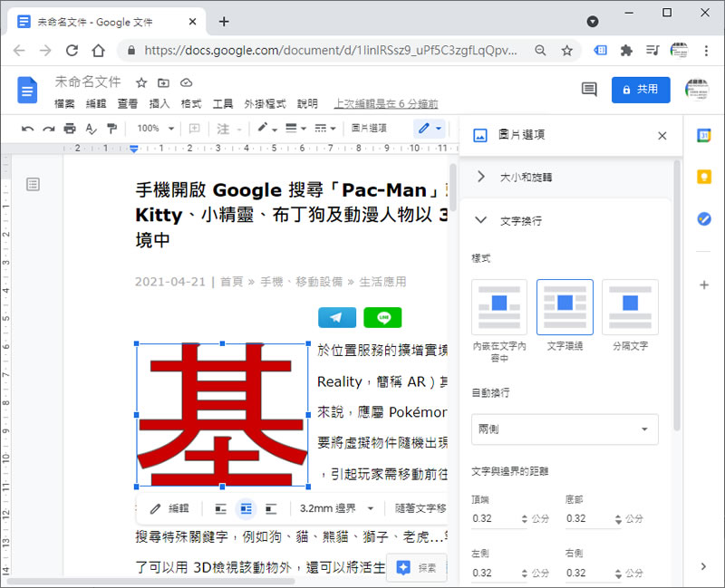725x588 pixels.
Task: Open the border color pencil tool
Action: tap(266, 128)
